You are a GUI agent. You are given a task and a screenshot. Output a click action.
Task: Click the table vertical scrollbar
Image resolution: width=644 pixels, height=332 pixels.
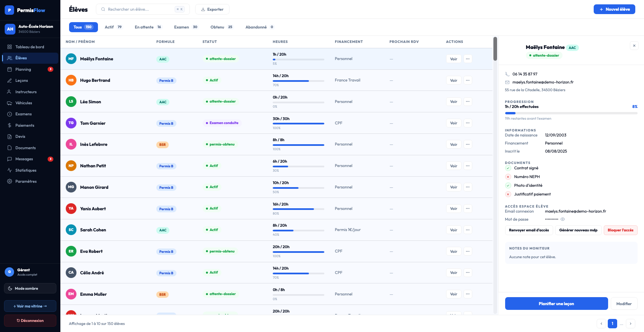(x=495, y=49)
